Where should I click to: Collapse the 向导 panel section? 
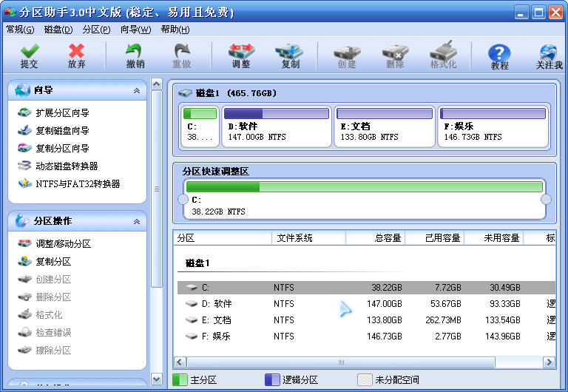pyautogui.click(x=136, y=90)
